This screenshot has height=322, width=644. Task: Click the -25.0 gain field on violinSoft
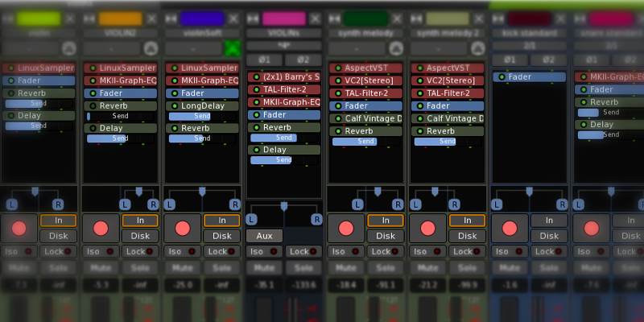[183, 285]
